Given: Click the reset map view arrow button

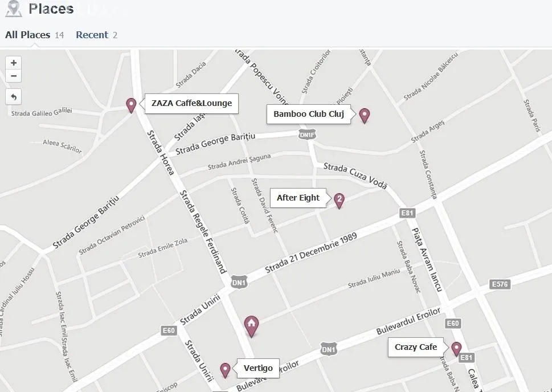Looking at the screenshot, I should click(13, 97).
